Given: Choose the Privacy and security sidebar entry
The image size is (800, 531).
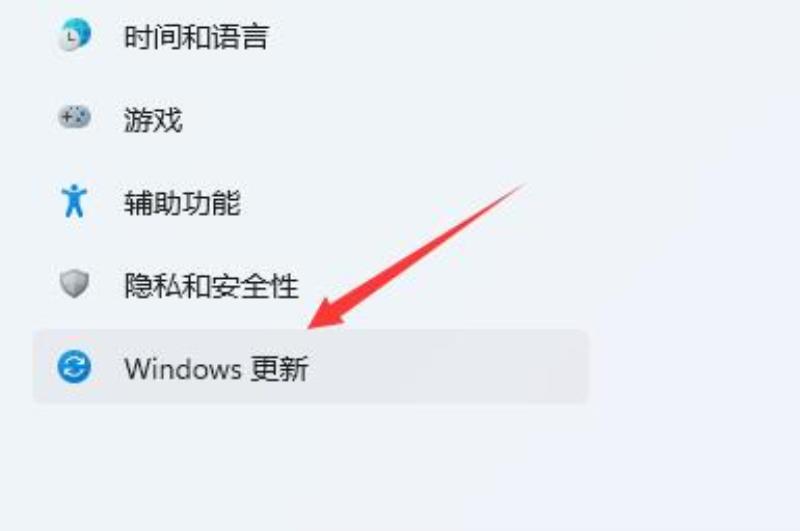Looking at the screenshot, I should point(311,286).
